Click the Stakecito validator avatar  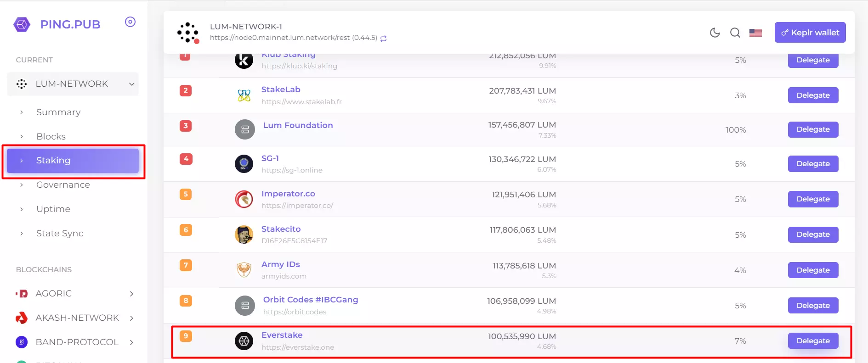tap(244, 235)
